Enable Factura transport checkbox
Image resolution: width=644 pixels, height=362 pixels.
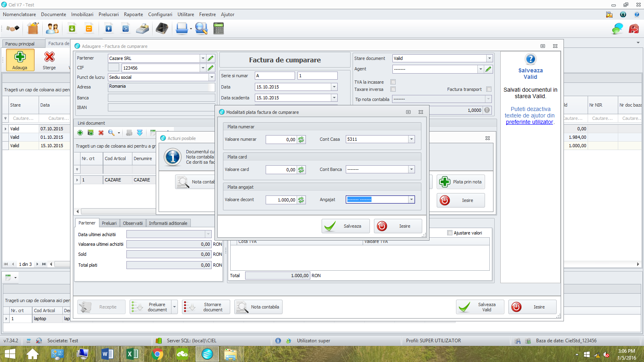point(489,89)
